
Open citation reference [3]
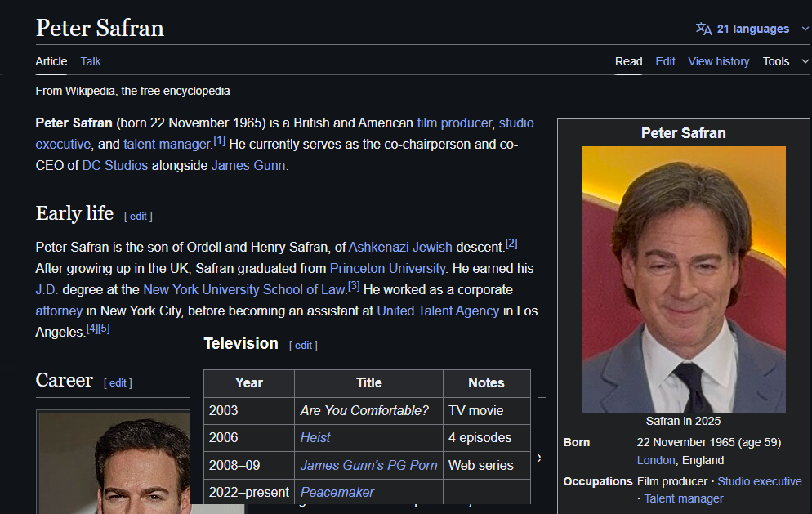tap(354, 286)
